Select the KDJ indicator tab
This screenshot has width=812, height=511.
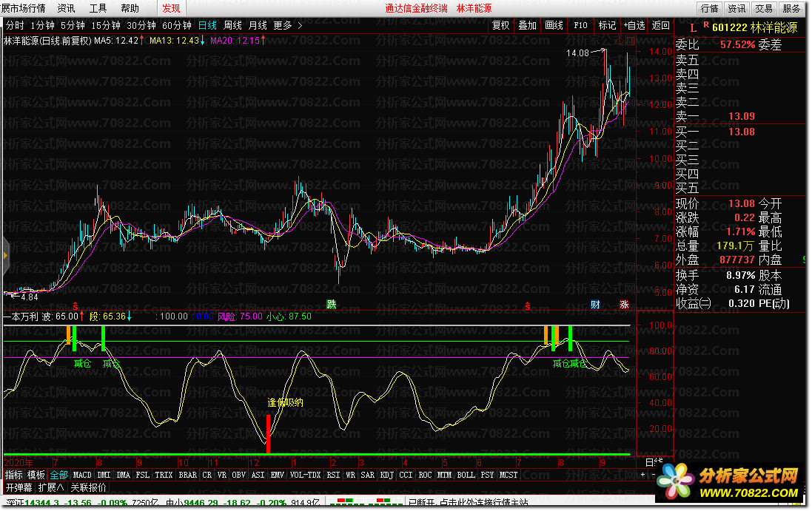tap(387, 474)
